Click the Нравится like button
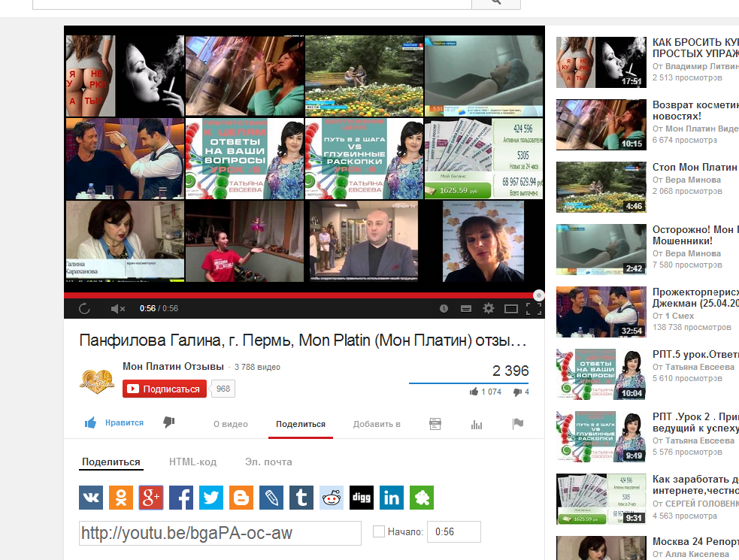This screenshot has width=739, height=560. pyautogui.click(x=114, y=422)
